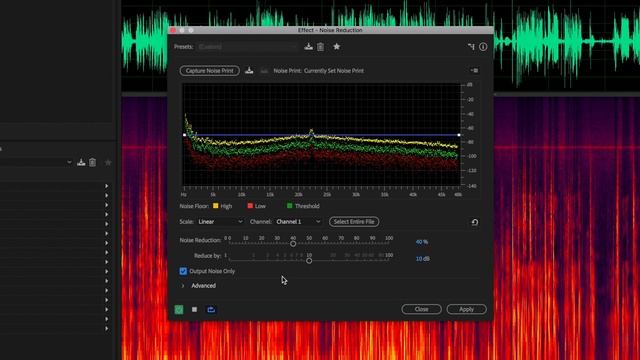Click the Apply button
This screenshot has width=640, height=360.
point(466,309)
